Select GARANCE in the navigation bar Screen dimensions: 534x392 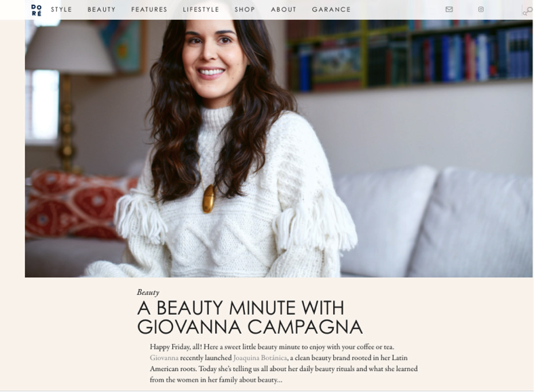coord(331,9)
